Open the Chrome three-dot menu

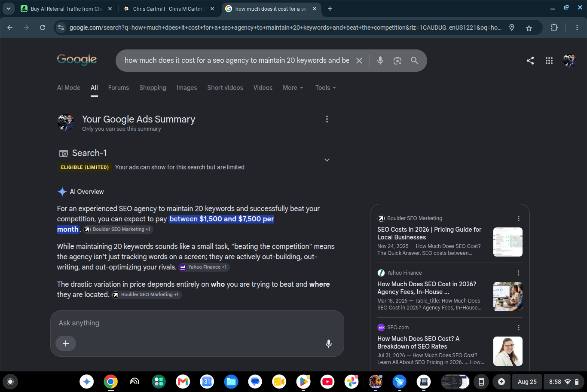pos(577,28)
